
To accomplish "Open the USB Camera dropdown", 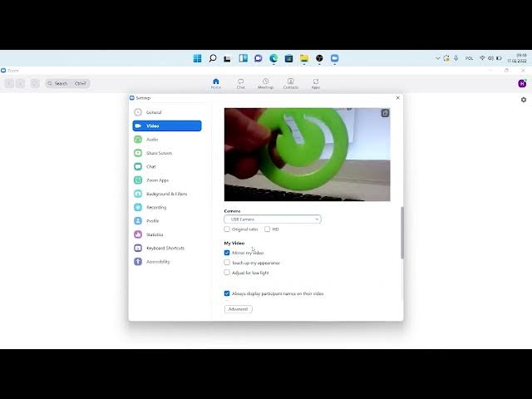I will pyautogui.click(x=273, y=219).
